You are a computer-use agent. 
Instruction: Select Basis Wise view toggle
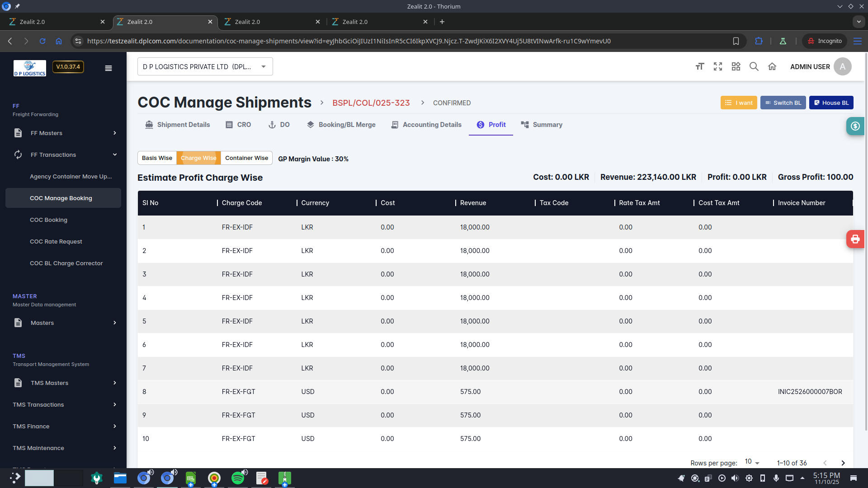click(157, 158)
